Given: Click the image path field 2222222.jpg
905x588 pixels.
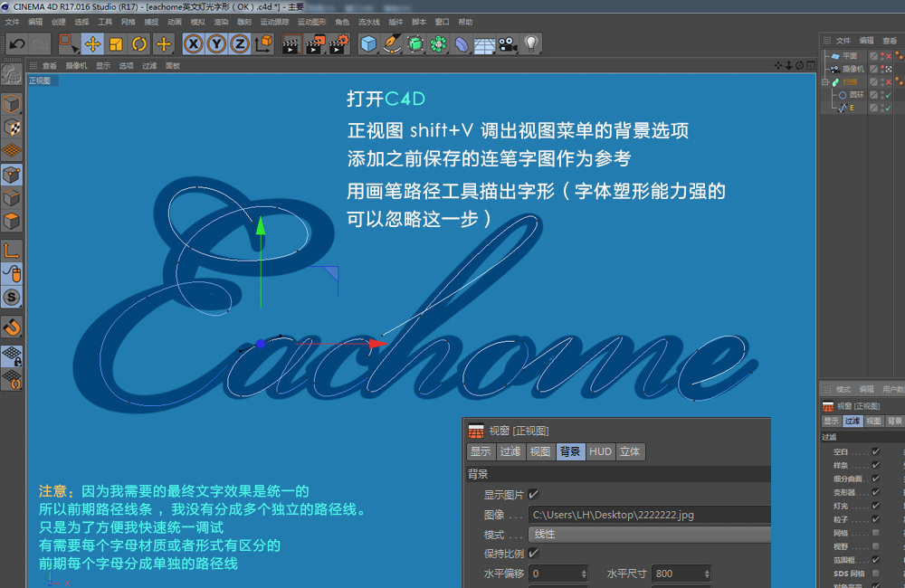Looking at the screenshot, I should (649, 515).
